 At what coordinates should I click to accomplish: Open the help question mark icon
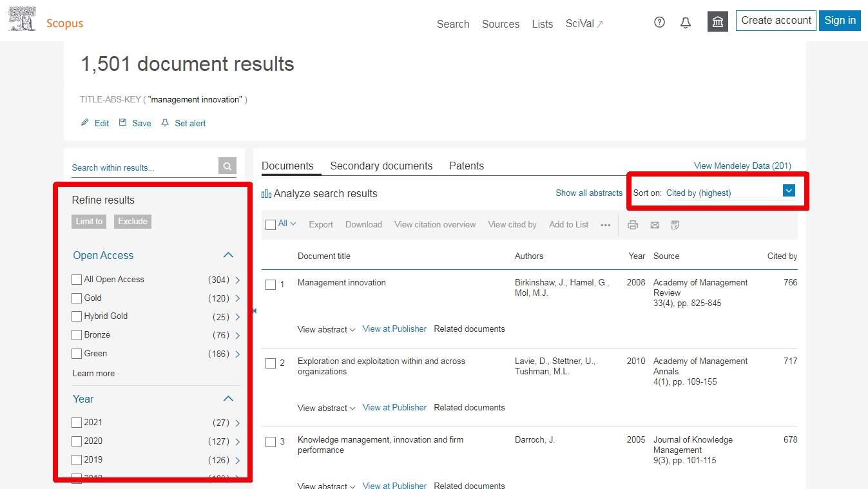click(659, 23)
